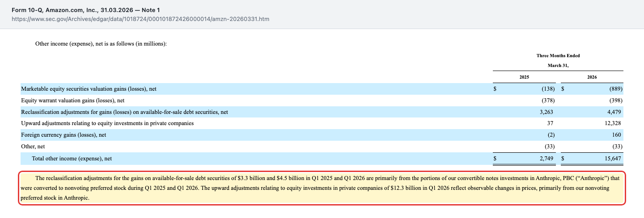Click the 2,749 total value
The height and width of the screenshot is (218, 644).
[x=547, y=158]
